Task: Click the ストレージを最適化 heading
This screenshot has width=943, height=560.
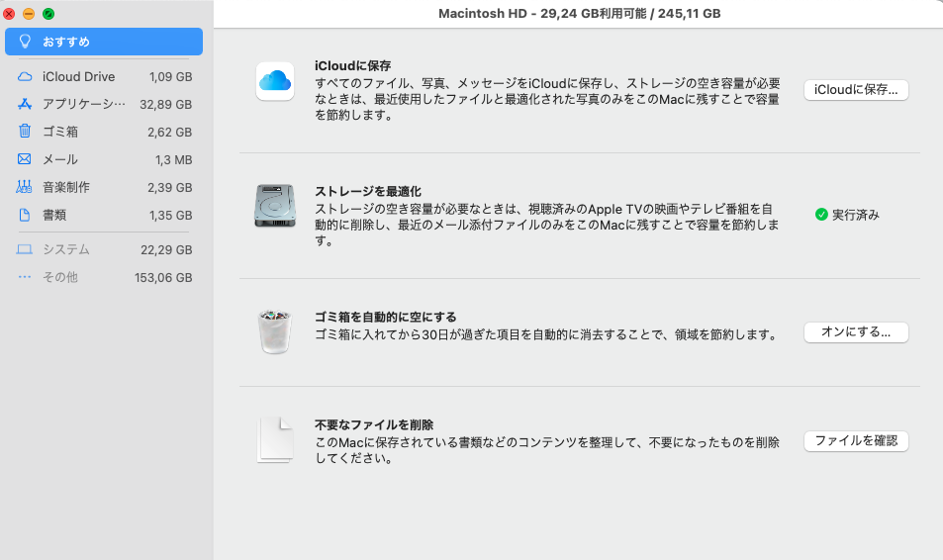Action: (368, 191)
